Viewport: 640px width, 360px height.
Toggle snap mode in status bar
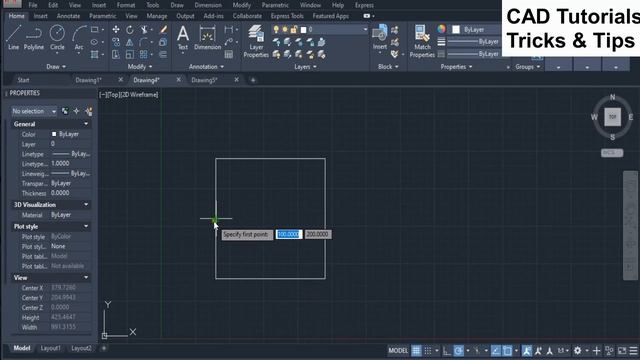(x=428, y=351)
